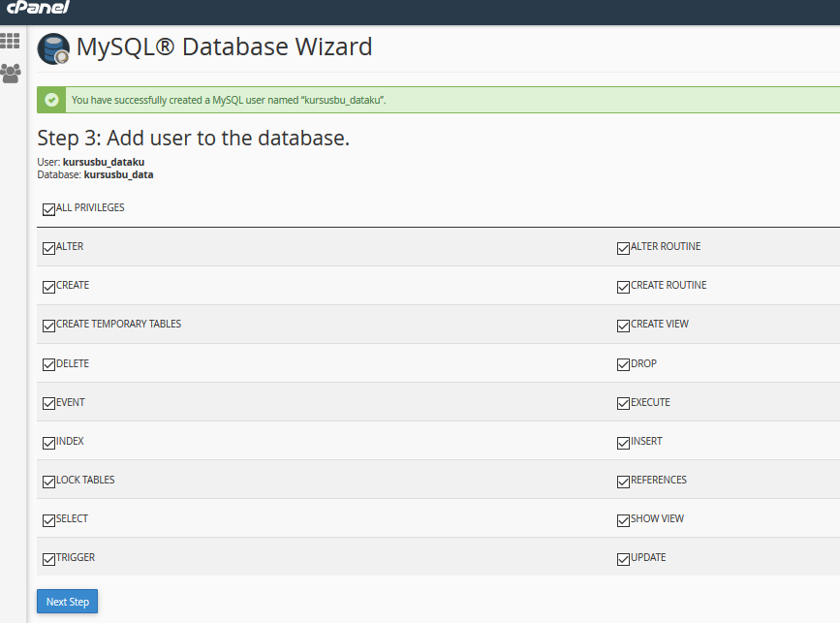Uncheck the EXECUTE privilege
The image size is (840, 623).
(623, 404)
